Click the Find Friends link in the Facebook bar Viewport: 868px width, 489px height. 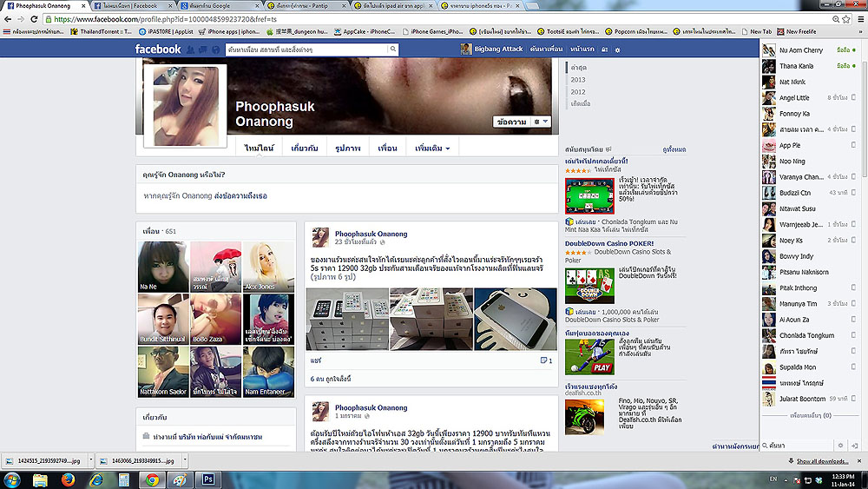point(546,49)
